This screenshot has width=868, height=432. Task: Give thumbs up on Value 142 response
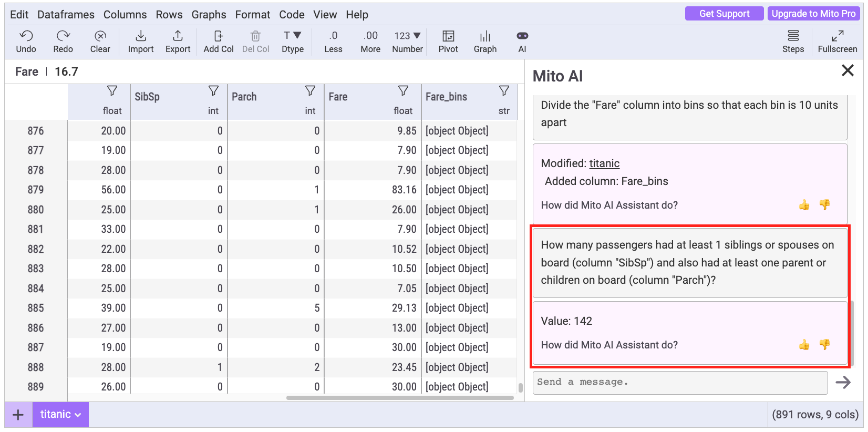804,345
